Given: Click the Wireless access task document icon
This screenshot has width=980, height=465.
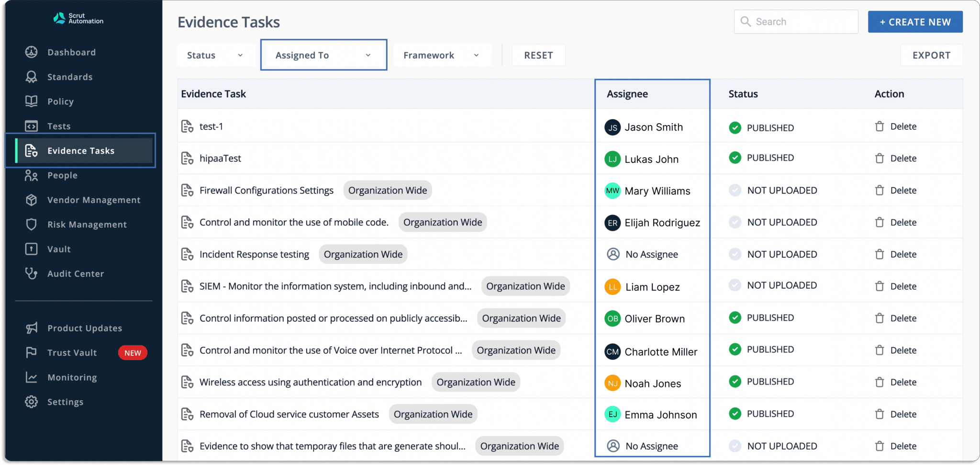Looking at the screenshot, I should tap(187, 382).
